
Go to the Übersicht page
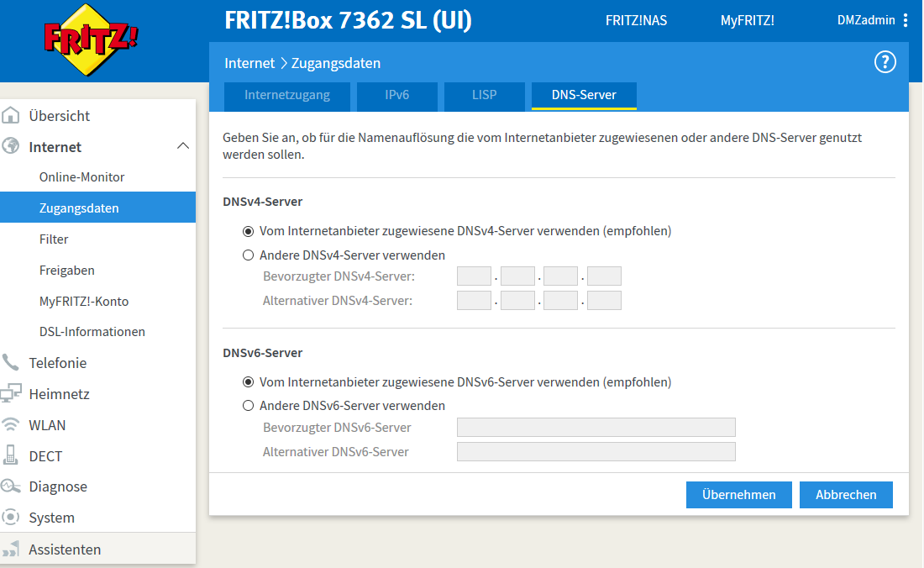click(59, 115)
